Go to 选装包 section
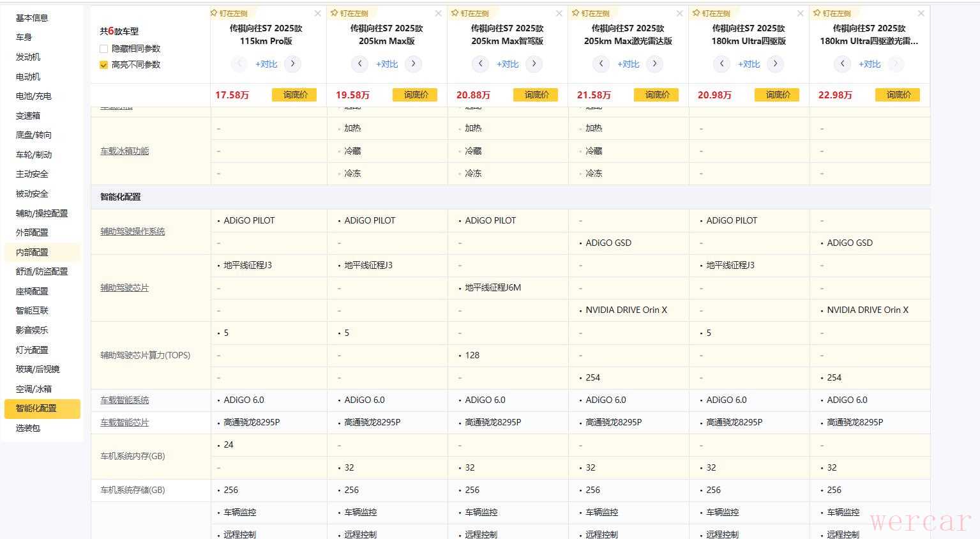Screen dimensions: 980x539 pyautogui.click(x=28, y=428)
